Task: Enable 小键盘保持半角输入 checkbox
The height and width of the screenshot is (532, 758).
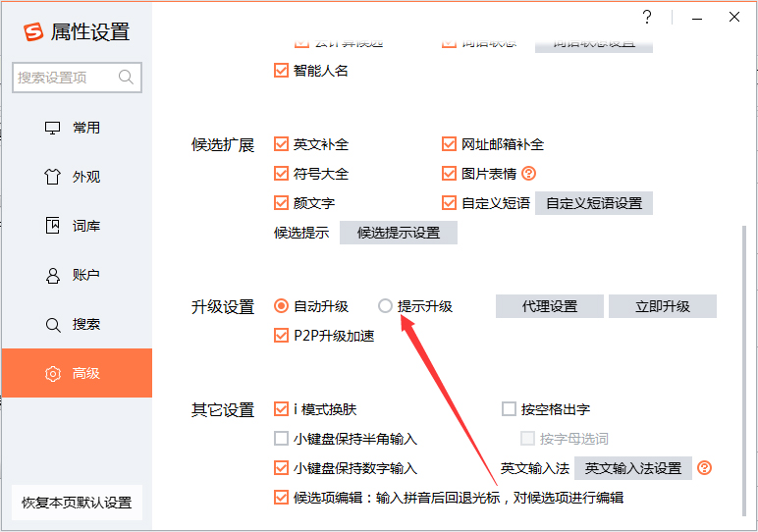Action: coord(281,439)
